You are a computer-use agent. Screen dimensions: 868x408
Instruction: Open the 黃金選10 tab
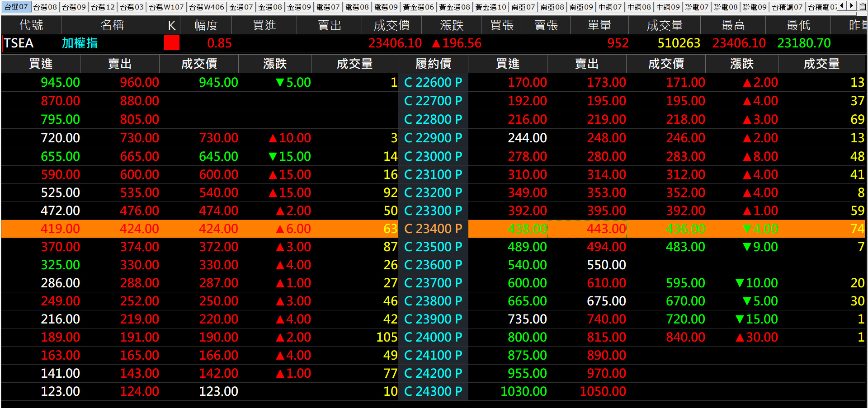[x=491, y=7]
